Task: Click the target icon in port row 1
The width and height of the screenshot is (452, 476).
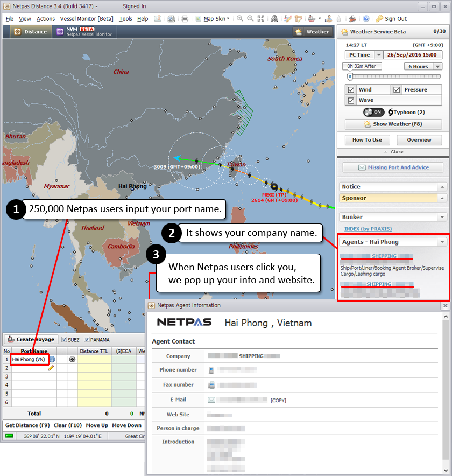Action: tap(72, 360)
